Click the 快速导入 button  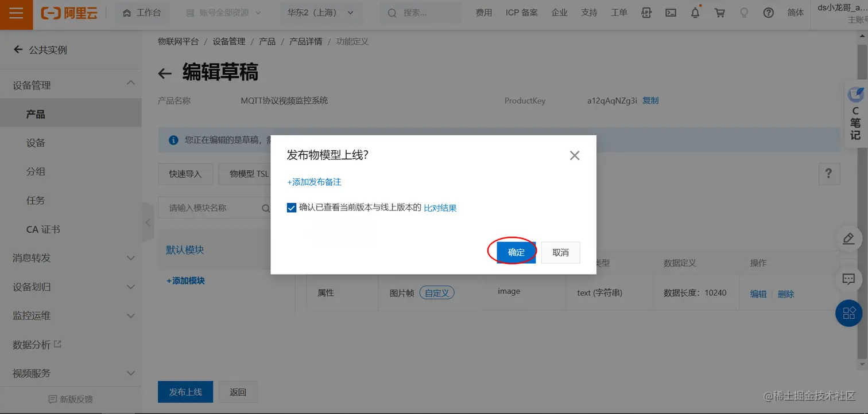(x=185, y=174)
